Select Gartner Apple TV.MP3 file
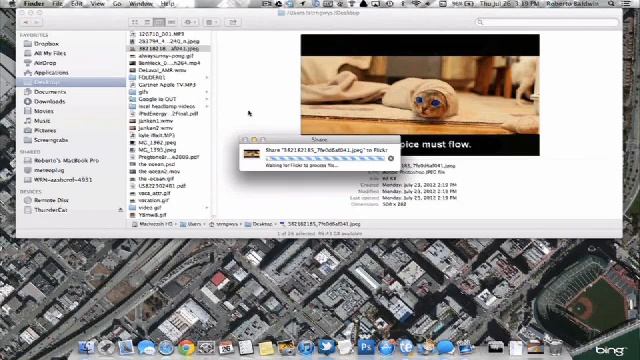Screen dimensions: 640x360 [167, 85]
